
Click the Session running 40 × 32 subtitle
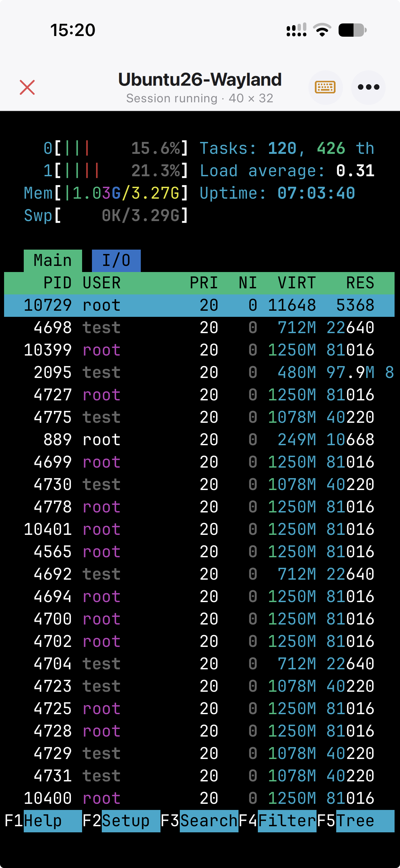[x=200, y=98]
